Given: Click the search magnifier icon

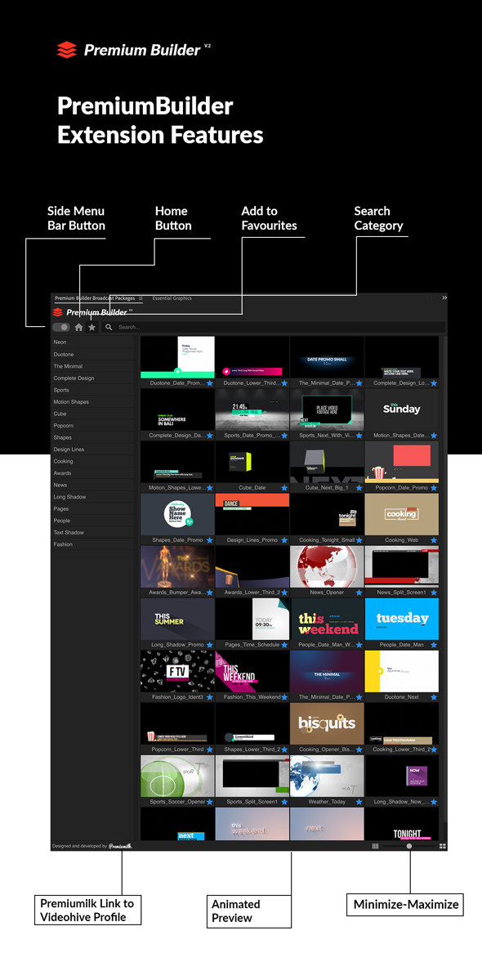Looking at the screenshot, I should click(109, 327).
